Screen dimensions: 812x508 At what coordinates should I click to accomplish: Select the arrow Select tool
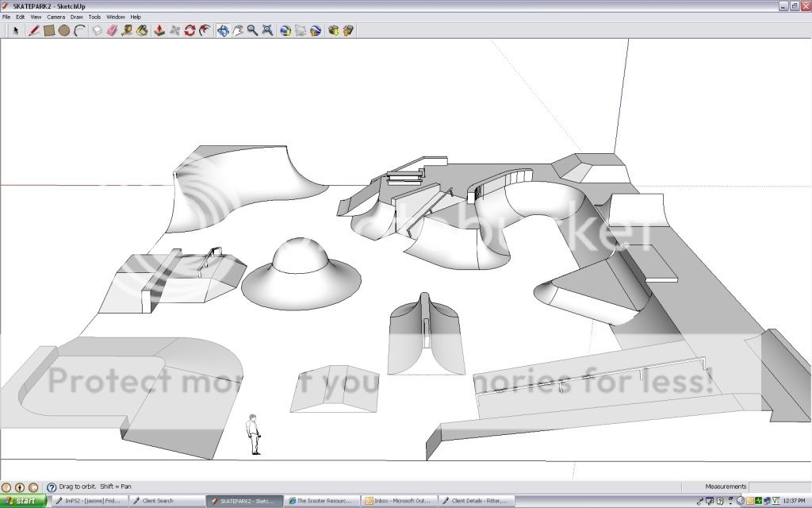point(15,31)
